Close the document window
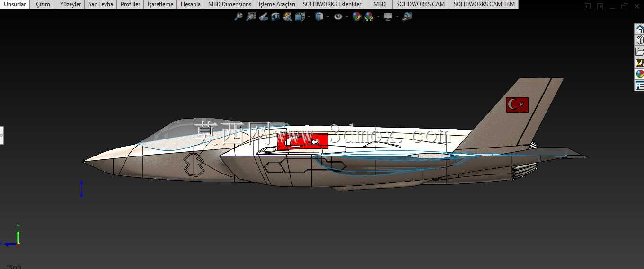The image size is (644, 269). pos(637,6)
